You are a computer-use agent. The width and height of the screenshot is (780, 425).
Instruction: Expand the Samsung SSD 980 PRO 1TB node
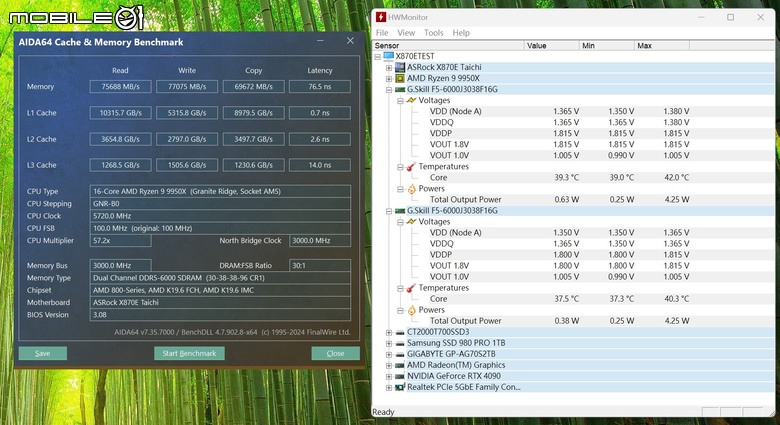(389, 343)
